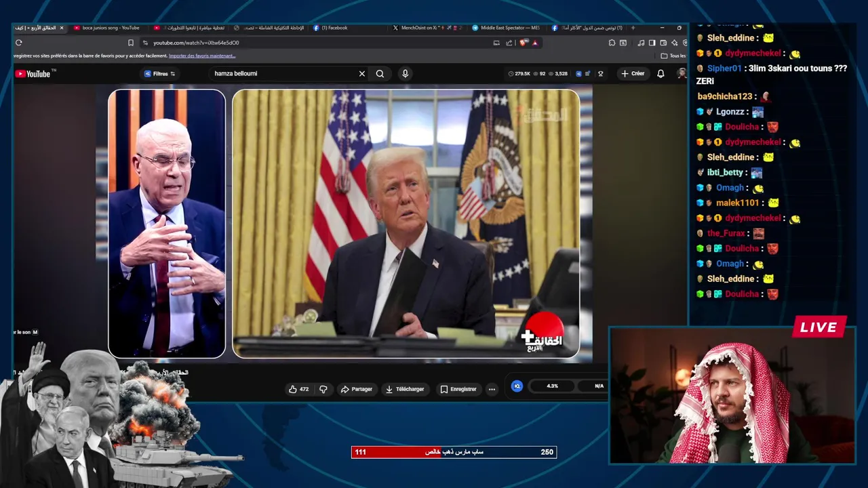Image resolution: width=868 pixels, height=488 pixels.
Task: Click chat username Sipher01
Action: [x=724, y=68]
